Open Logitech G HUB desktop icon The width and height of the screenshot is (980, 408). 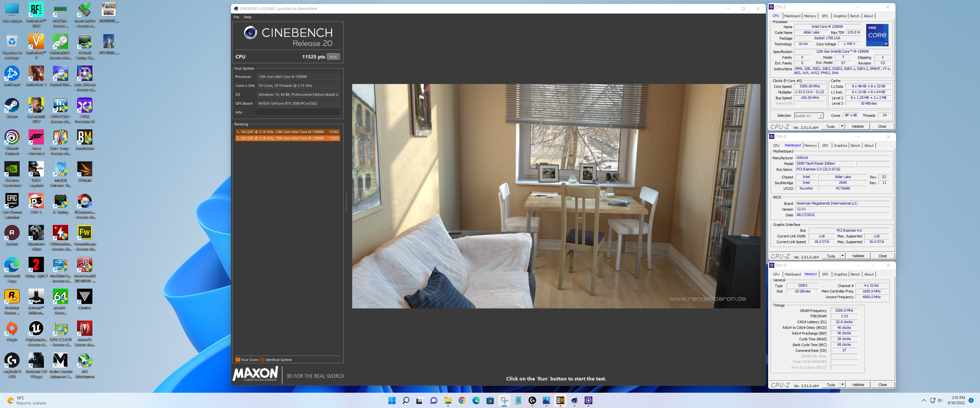tap(12, 366)
